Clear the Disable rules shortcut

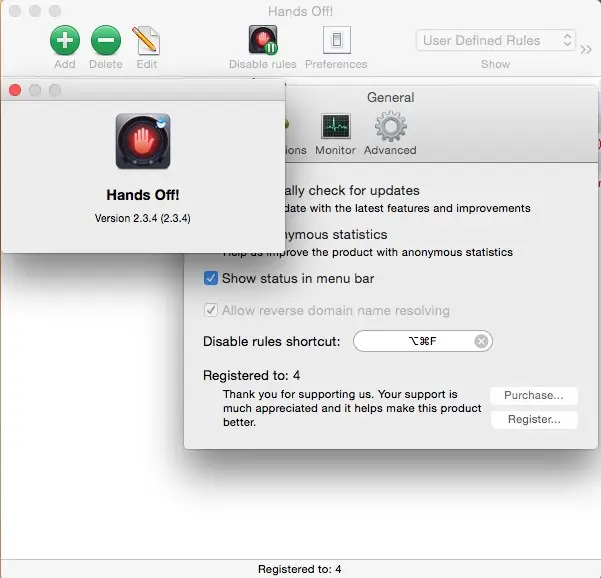(x=481, y=341)
